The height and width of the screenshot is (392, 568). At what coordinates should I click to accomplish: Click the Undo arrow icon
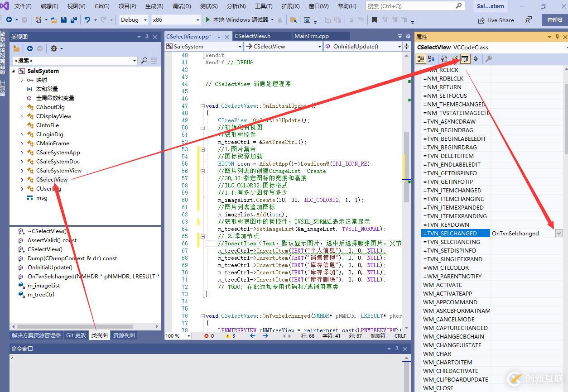(x=87, y=20)
